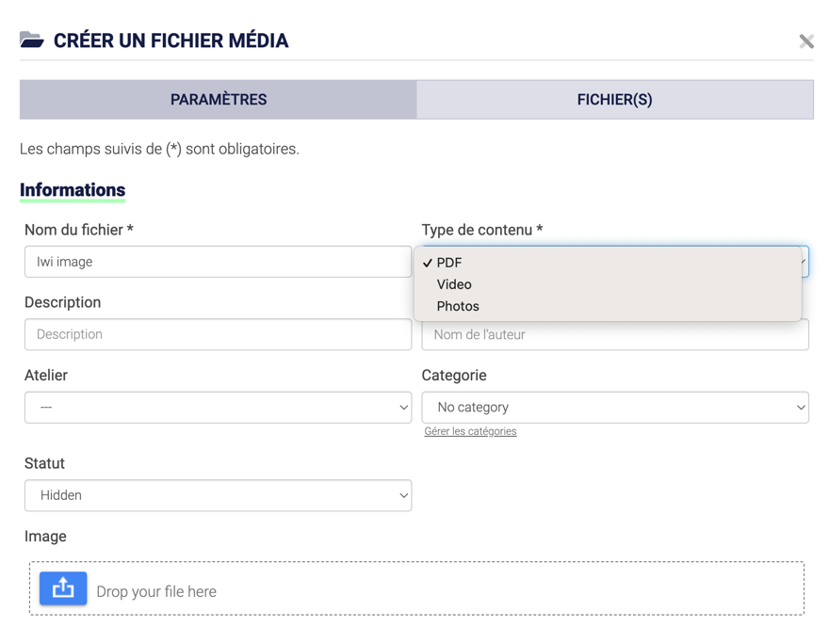This screenshot has height=644, width=829.
Task: Click the Nom de l'auteur field
Action: [615, 335]
